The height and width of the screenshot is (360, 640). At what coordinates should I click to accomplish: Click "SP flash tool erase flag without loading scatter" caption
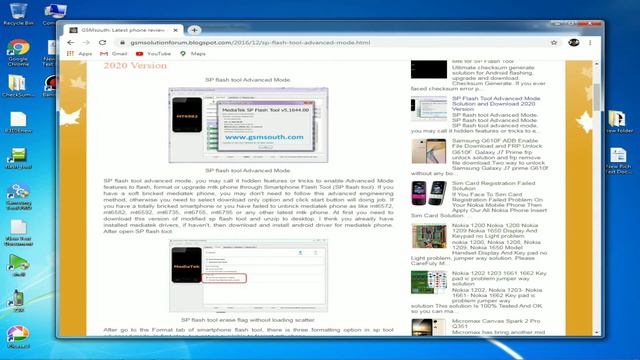pyautogui.click(x=248, y=320)
